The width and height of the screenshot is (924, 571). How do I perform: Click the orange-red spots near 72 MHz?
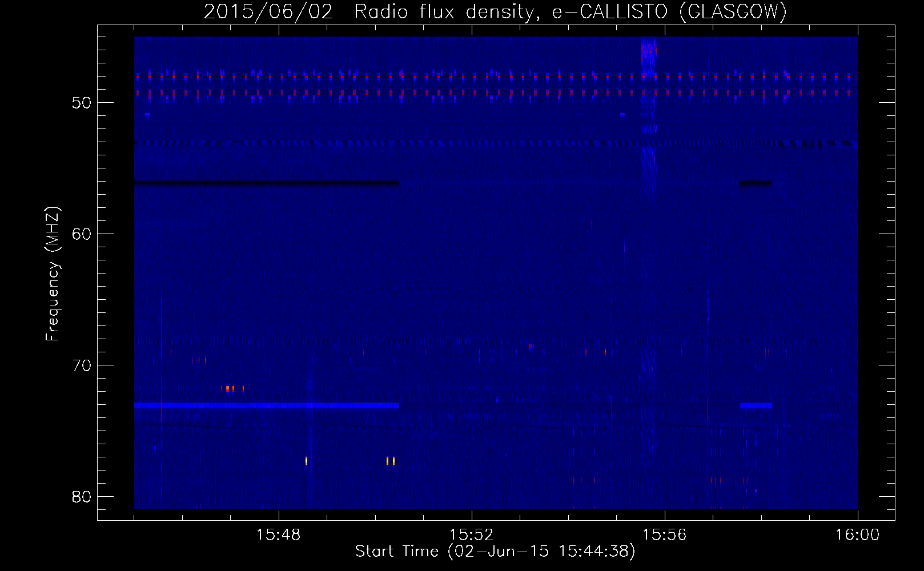tap(233, 389)
